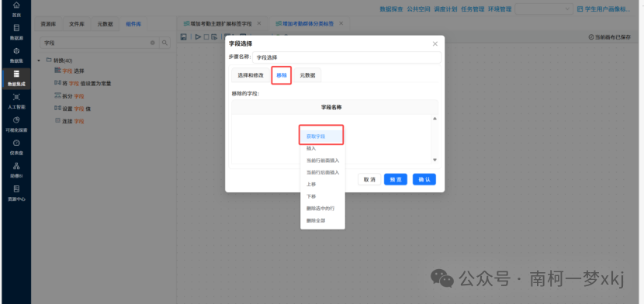Open 首页 in the left sidebar
644x304 pixels.
pos(16,9)
